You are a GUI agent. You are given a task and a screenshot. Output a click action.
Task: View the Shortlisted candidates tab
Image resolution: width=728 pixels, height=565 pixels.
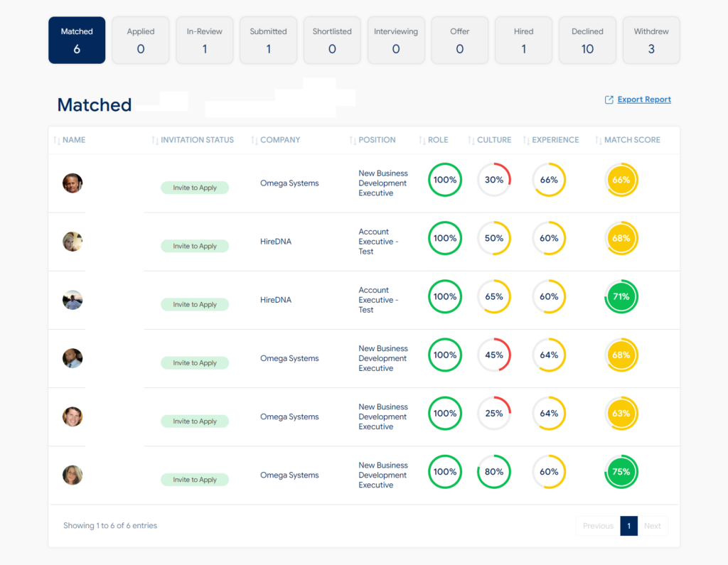coord(332,40)
